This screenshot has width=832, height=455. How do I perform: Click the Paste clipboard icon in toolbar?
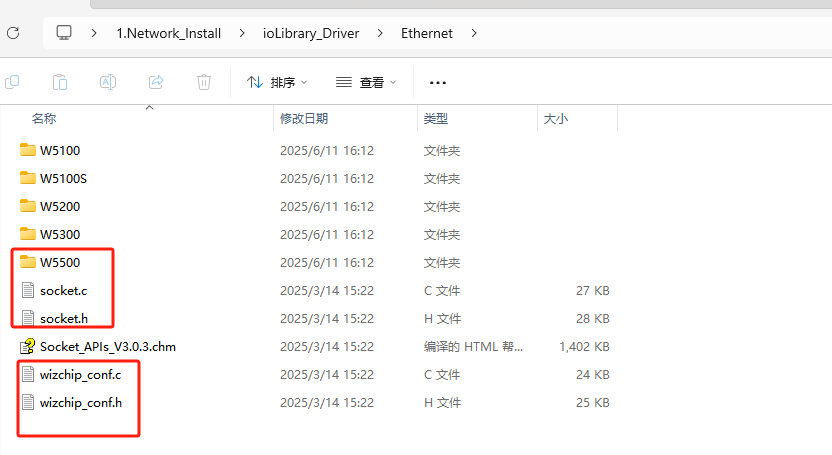click(60, 82)
